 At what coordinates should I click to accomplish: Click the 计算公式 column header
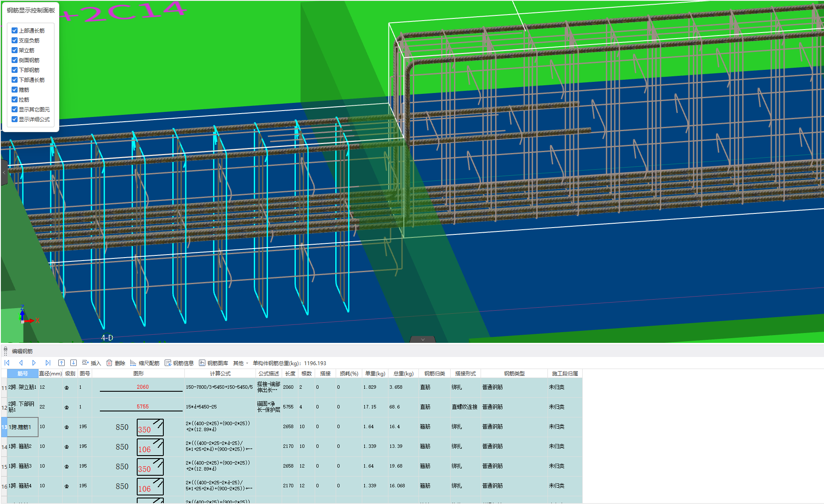click(220, 374)
